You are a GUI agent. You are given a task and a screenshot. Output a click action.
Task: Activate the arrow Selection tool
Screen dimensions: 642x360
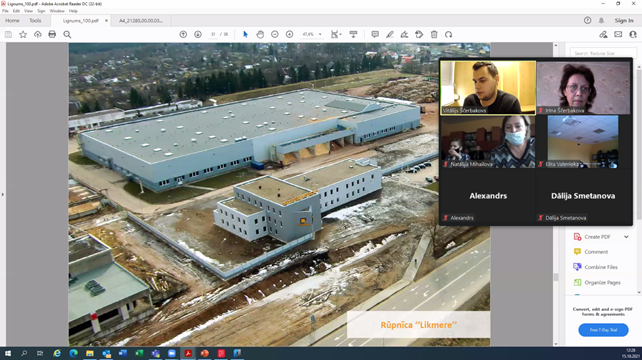[245, 34]
